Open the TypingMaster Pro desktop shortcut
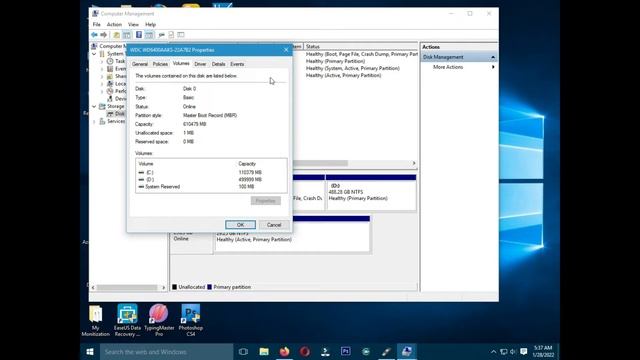Viewport: 640px width, 360px height. pos(159,321)
